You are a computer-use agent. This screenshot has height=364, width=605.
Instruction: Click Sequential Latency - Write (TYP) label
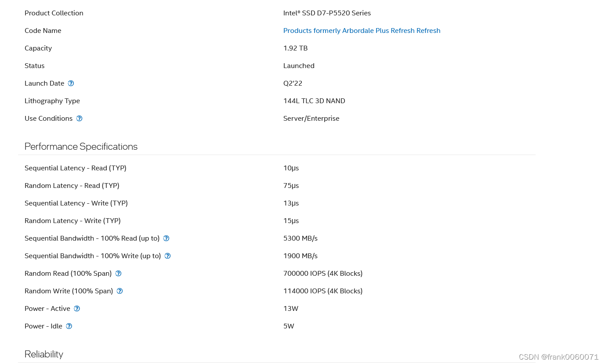point(76,203)
